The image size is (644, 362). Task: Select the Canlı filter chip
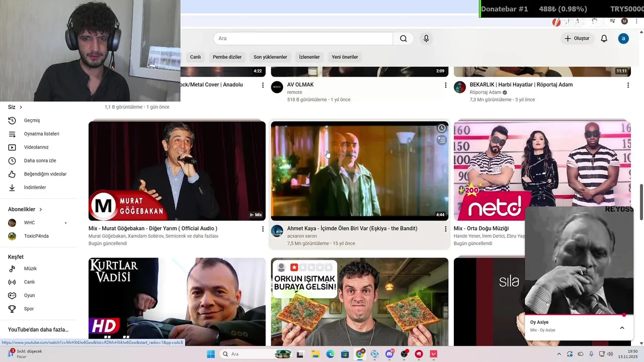click(x=195, y=57)
